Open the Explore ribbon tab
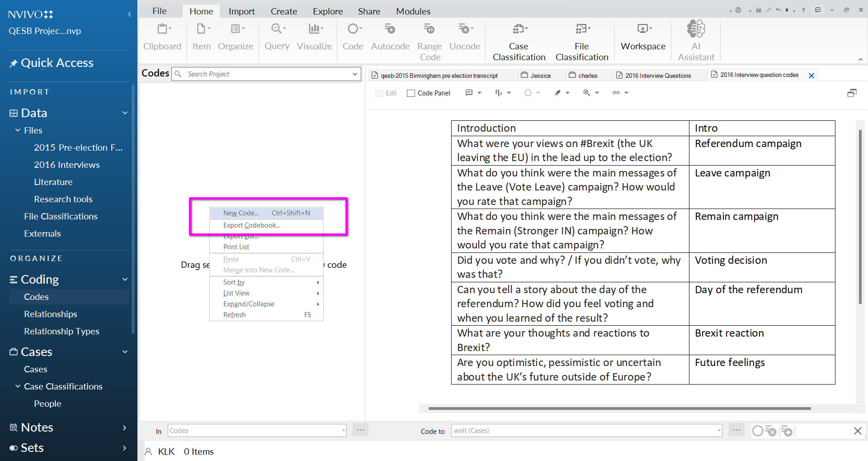The image size is (868, 461). 327,11
